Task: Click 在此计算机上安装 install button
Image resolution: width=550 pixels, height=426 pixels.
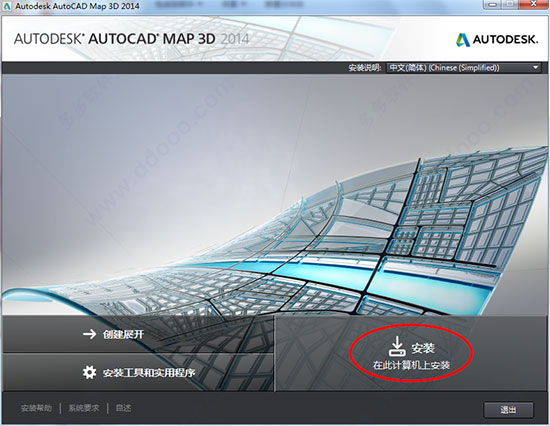Action: [411, 353]
